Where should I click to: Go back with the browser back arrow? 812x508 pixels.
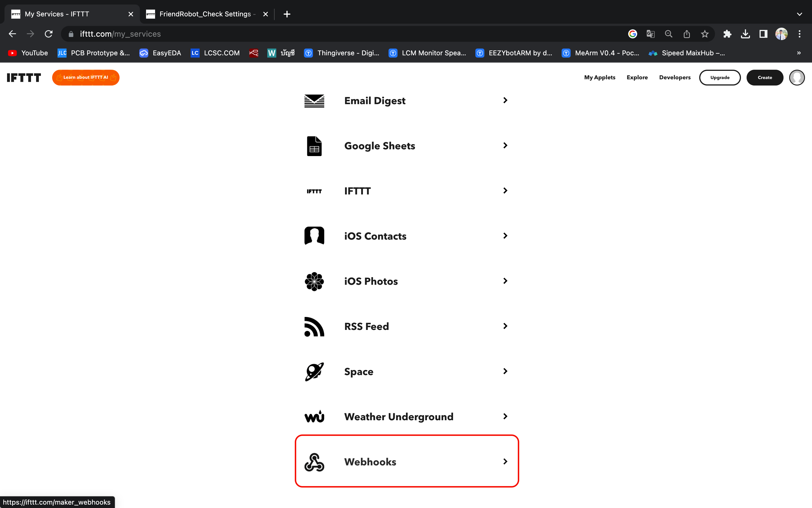(12, 34)
